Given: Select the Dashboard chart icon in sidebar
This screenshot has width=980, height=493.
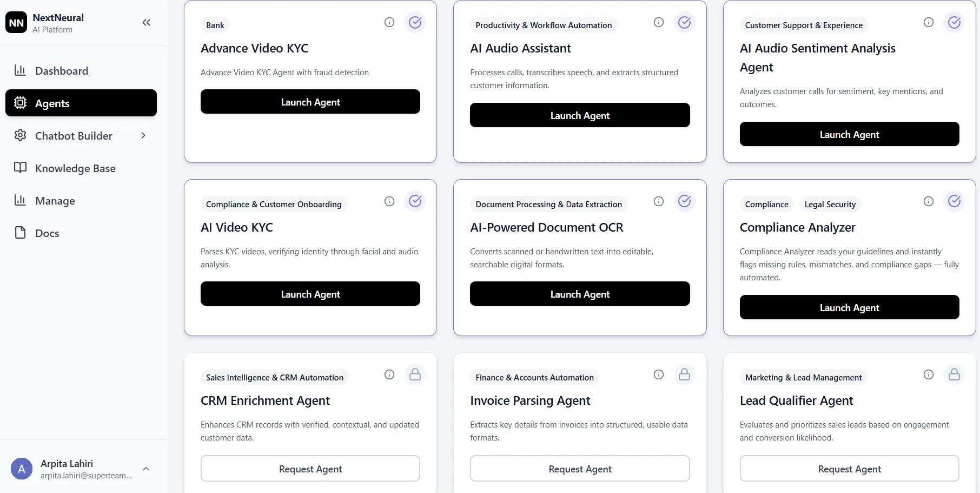Looking at the screenshot, I should click(x=20, y=70).
